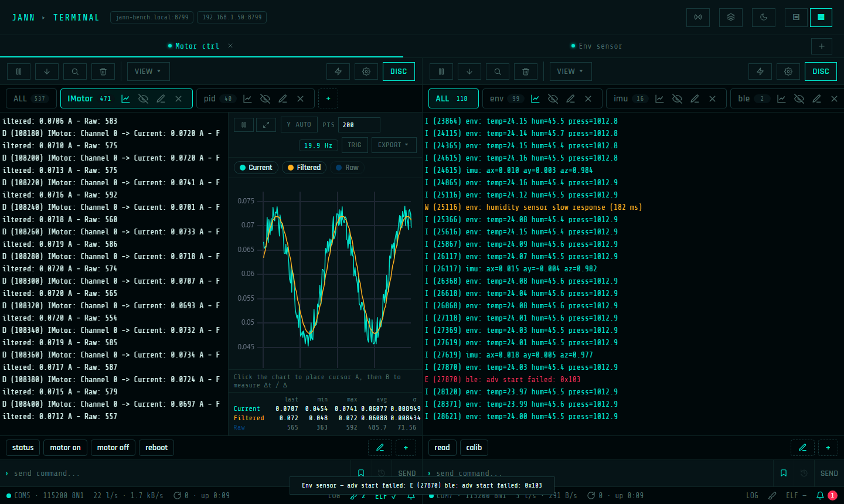Disconnect Motor ctrl with DISC button
The image size is (844, 504).
(399, 71)
